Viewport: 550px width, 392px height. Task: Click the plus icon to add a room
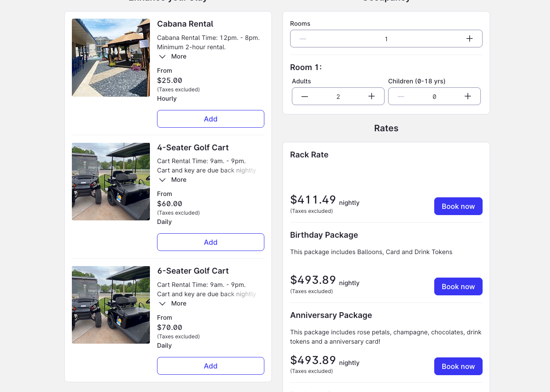coord(469,39)
